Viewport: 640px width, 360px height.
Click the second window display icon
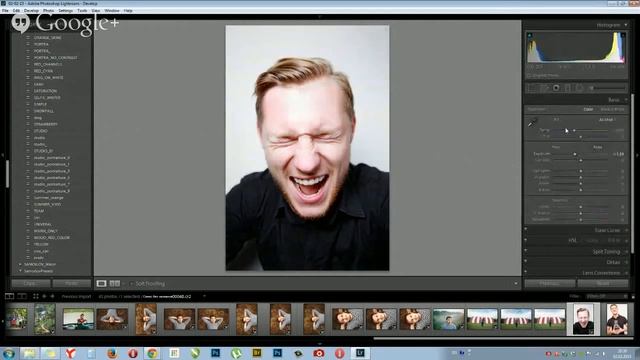pyautogui.click(x=22, y=296)
